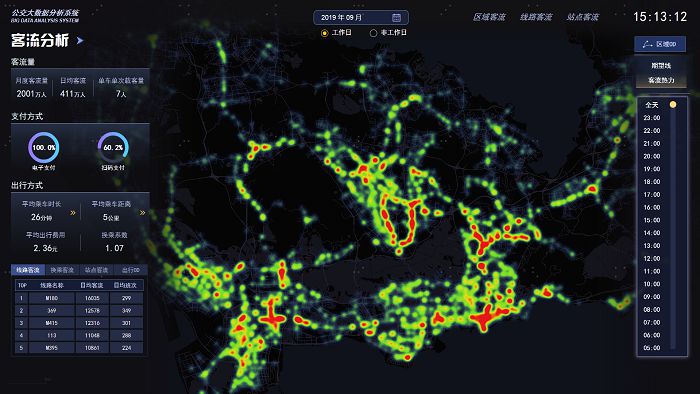700x394 pixels.
Task: Click route 369 in table
Action: point(52,311)
